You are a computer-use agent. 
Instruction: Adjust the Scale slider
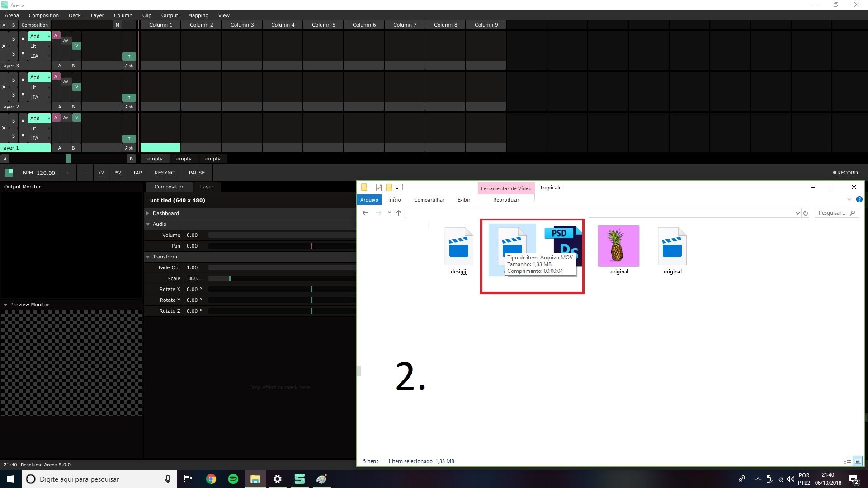point(230,279)
